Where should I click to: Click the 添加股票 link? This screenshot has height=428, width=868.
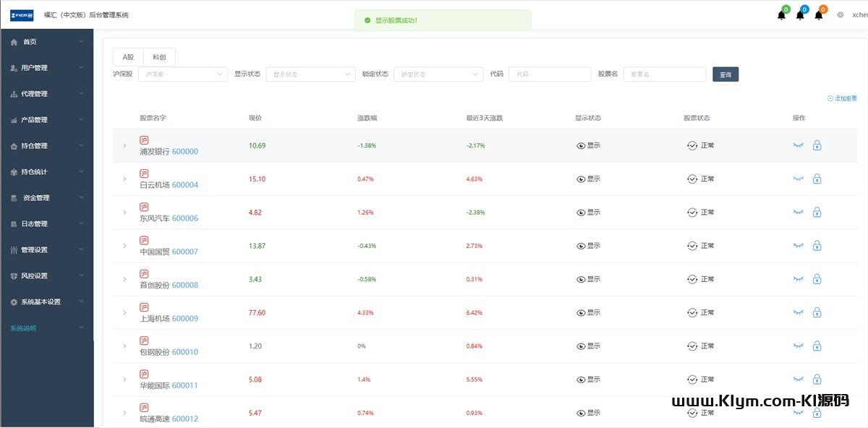tap(843, 98)
